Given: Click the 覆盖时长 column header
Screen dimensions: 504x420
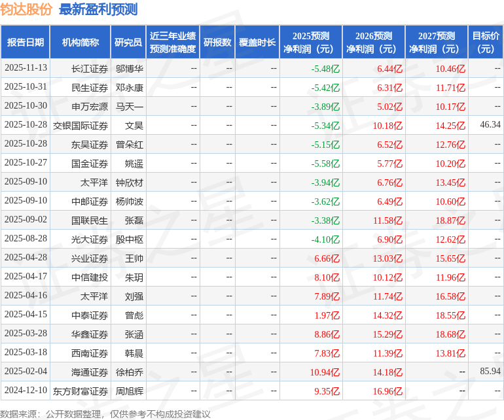Looking at the screenshot, I should pos(257,43).
